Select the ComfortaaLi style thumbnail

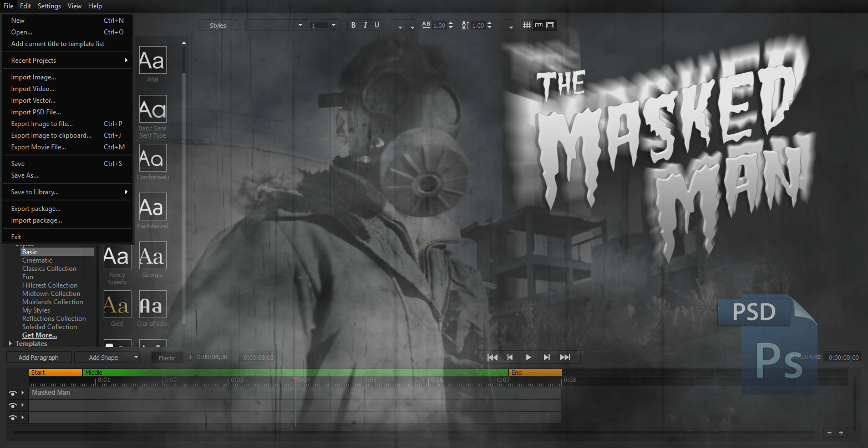coord(153,158)
